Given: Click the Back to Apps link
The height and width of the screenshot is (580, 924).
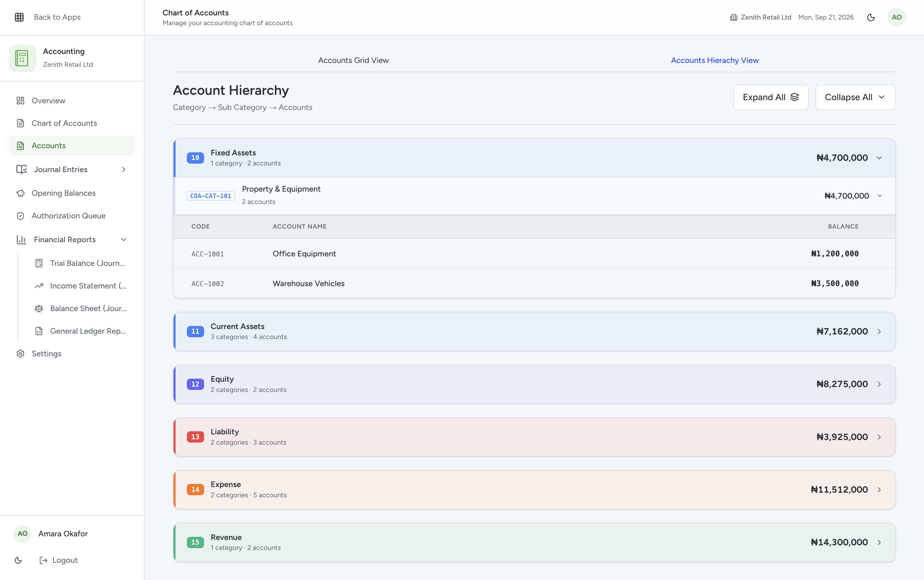Looking at the screenshot, I should pos(57,17).
